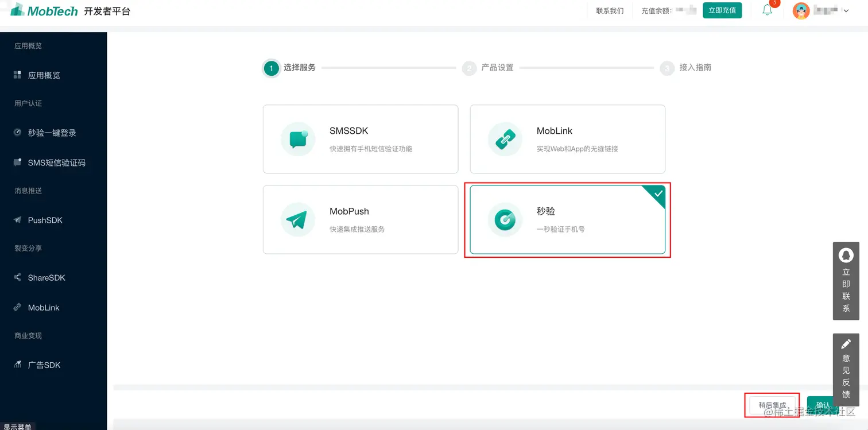Click step 2 circle 产品设置
Viewport: 868px width, 430px height.
click(469, 68)
